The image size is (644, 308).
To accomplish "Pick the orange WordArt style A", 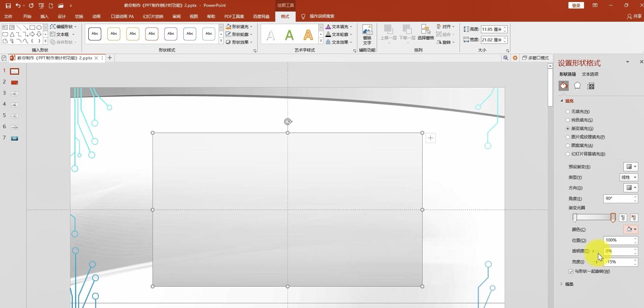I will 308,35.
